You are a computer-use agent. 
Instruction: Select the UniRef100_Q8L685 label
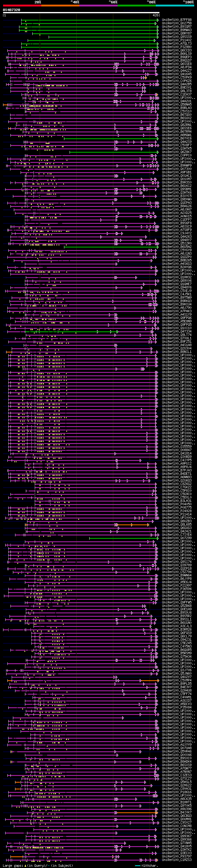tap(177, 524)
